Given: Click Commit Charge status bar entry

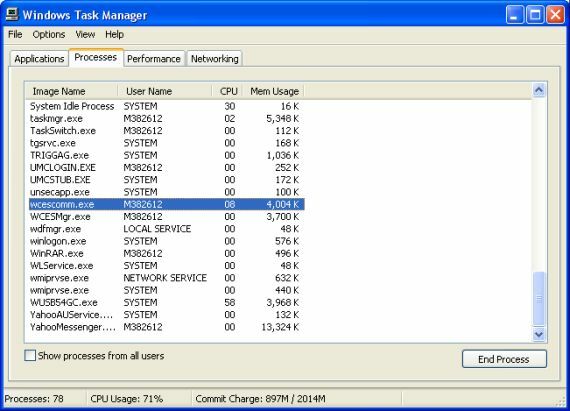Looking at the screenshot, I should point(260,399).
